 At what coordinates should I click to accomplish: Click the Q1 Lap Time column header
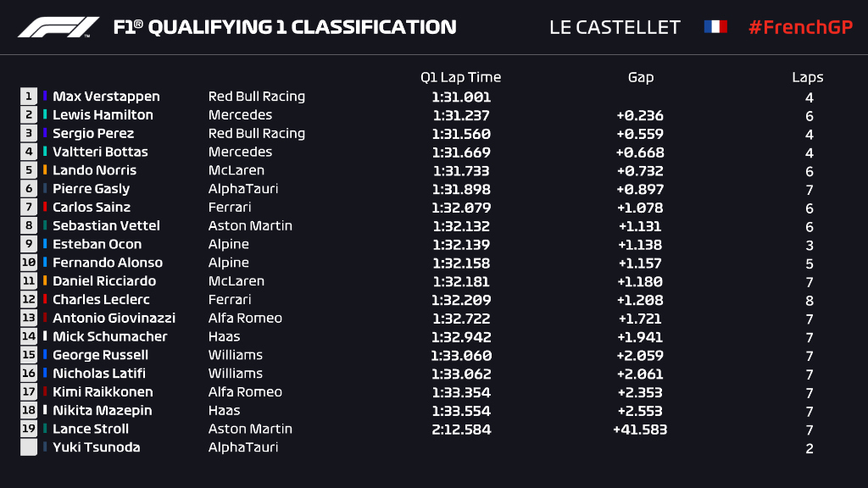pyautogui.click(x=460, y=77)
